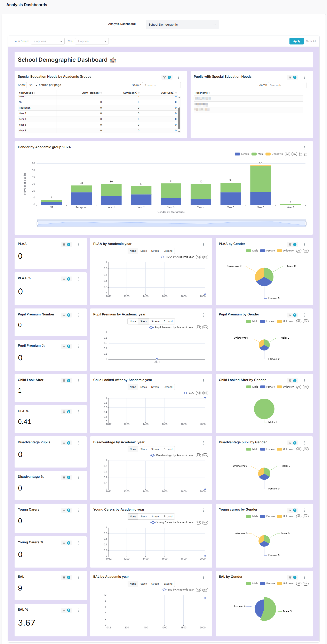Viewport: 327px width, 644px height.
Task: Toggle Female series in Gender chart legend
Action: click(x=242, y=154)
